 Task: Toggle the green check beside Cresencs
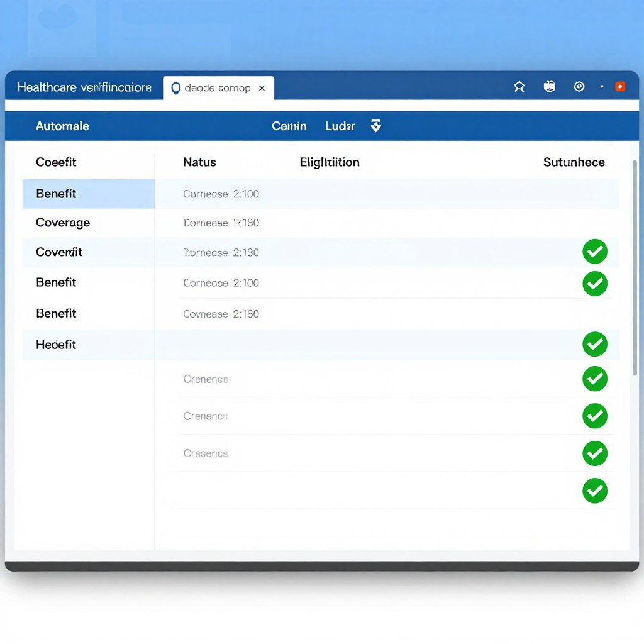(595, 453)
